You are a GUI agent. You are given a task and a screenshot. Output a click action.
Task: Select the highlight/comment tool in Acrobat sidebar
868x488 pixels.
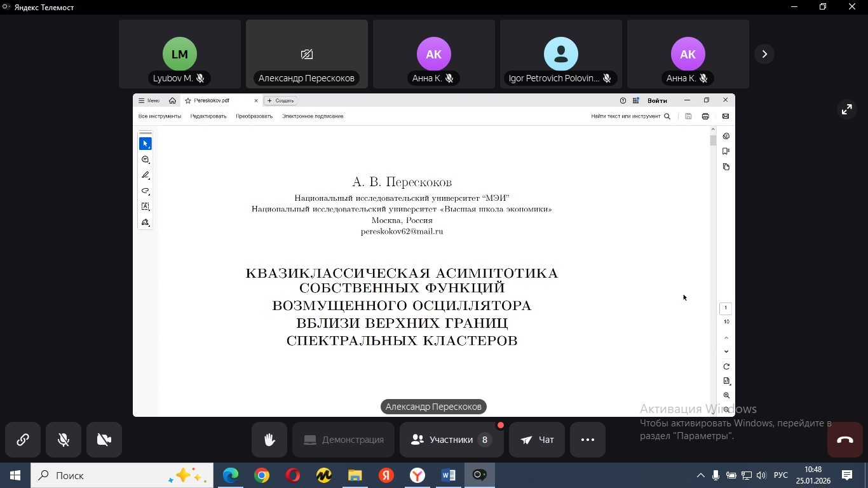pyautogui.click(x=145, y=159)
